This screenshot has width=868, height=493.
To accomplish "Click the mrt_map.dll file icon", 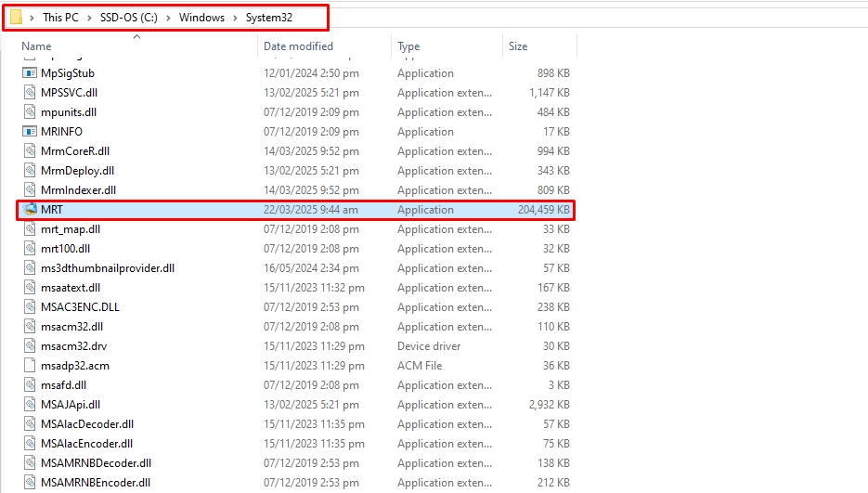I will (30, 228).
